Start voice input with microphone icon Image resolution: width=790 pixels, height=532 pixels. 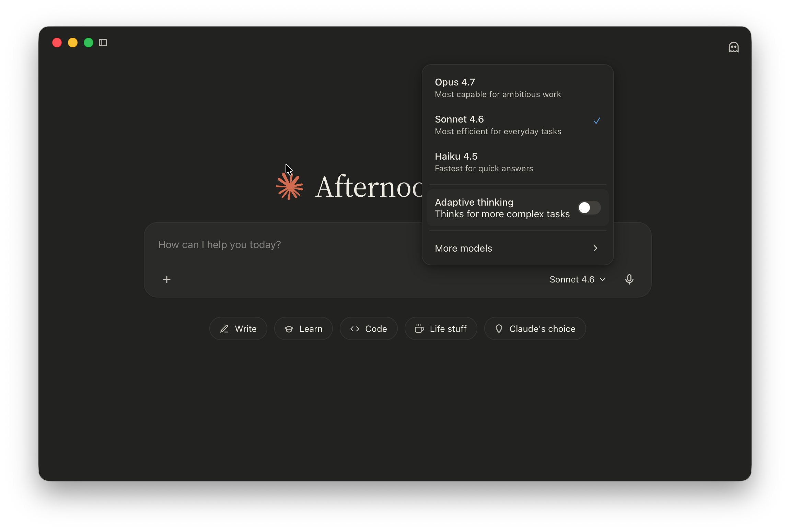[629, 279]
